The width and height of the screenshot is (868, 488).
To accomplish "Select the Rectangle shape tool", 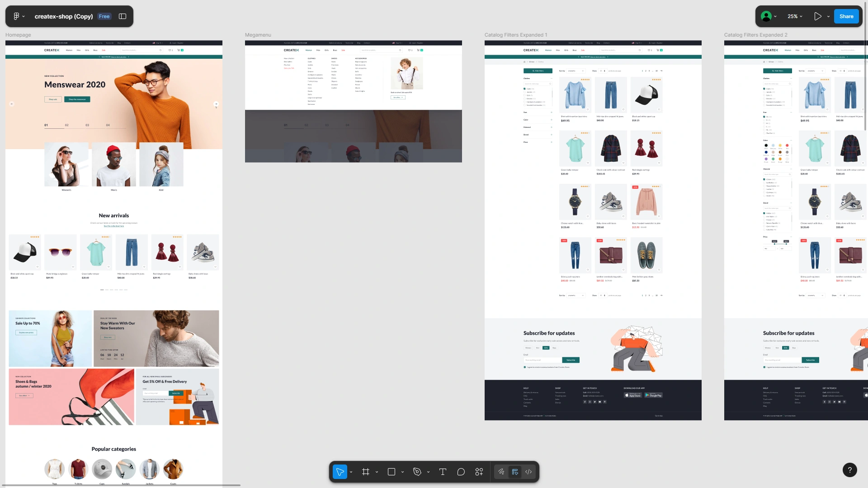I will point(392,472).
